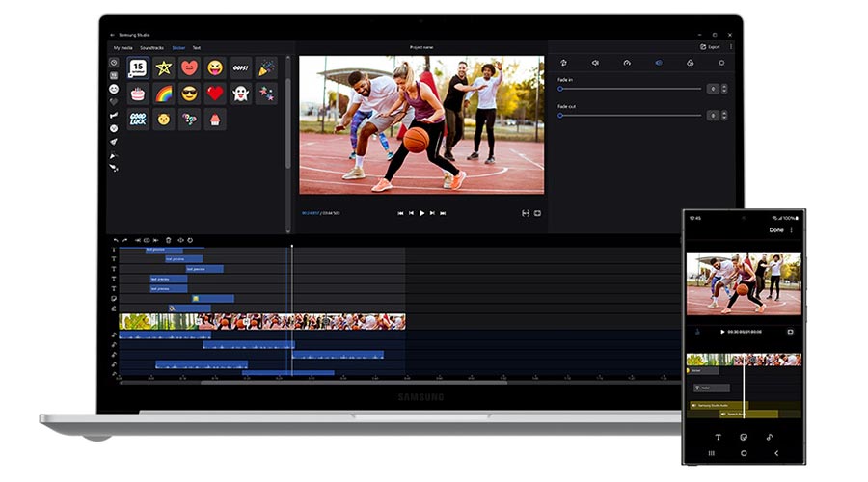868x482 pixels.
Task: Click the main video filmstrip track
Action: click(x=262, y=322)
